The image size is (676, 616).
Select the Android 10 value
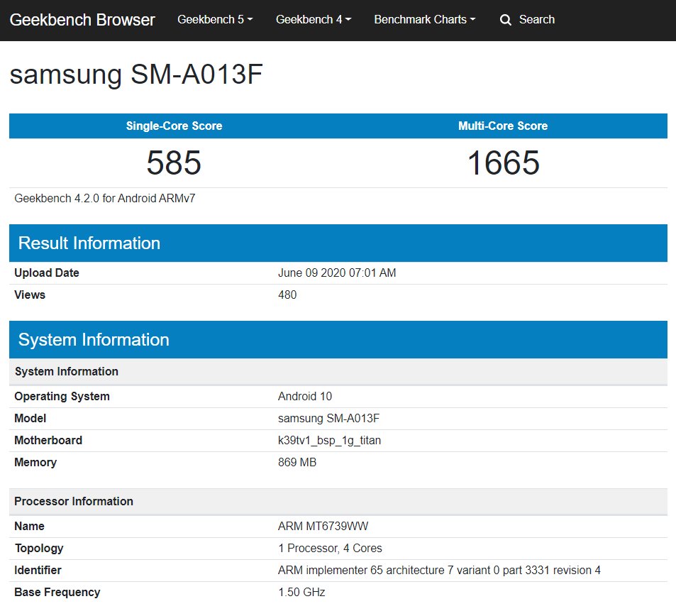tap(305, 396)
